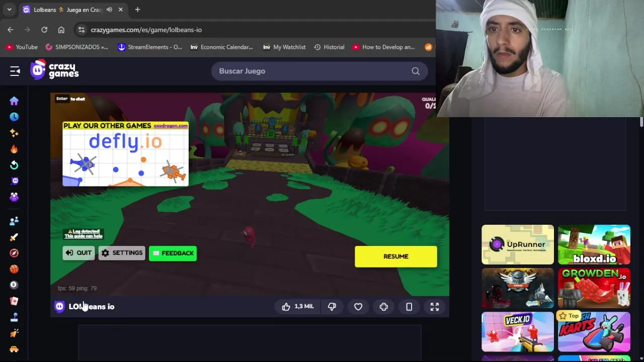Open clicker games cursor icon
Viewport: 644px width, 362px height.
click(x=14, y=333)
